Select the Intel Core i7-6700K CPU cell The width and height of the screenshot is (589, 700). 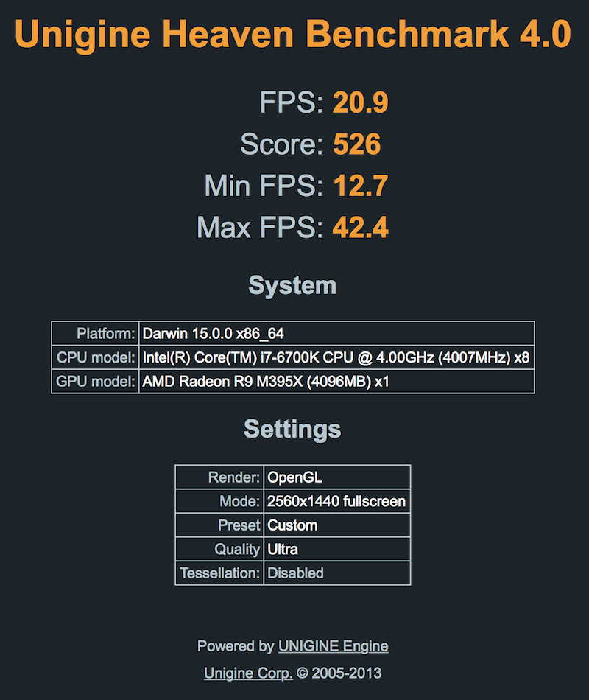coord(337,357)
